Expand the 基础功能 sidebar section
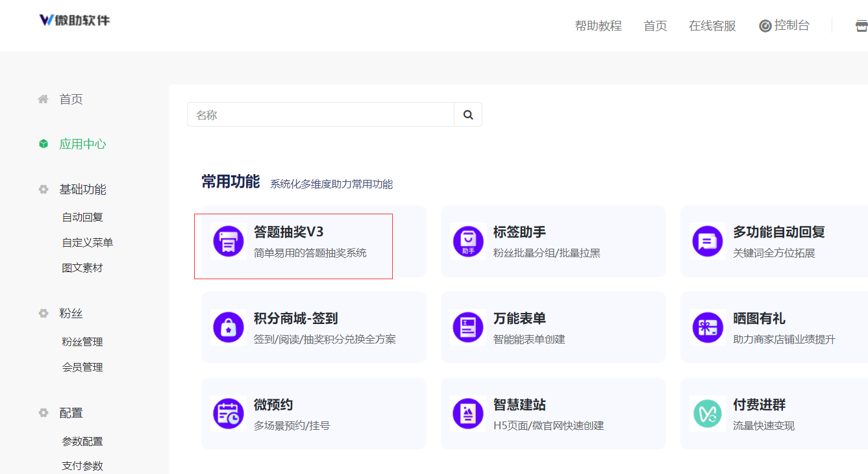The height and width of the screenshot is (474, 868). (82, 190)
